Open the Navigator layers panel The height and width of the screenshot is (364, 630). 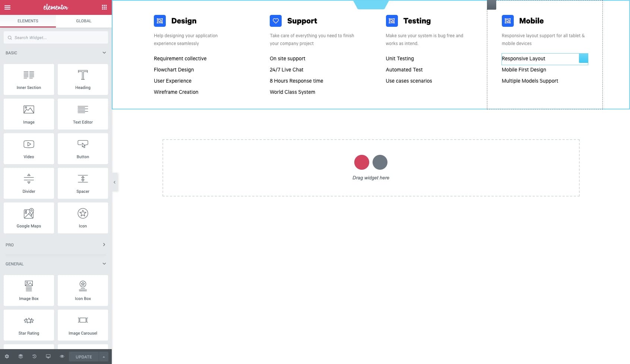(x=20, y=356)
